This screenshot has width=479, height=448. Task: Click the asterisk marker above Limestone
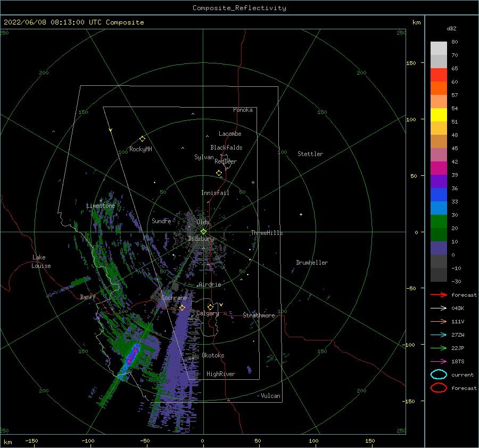click(x=101, y=201)
